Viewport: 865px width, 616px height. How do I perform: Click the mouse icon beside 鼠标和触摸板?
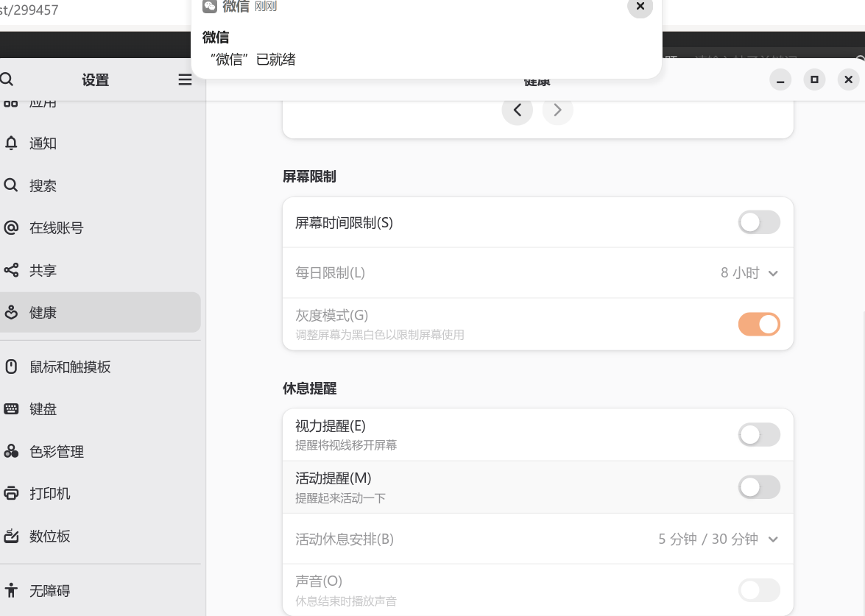tap(11, 367)
